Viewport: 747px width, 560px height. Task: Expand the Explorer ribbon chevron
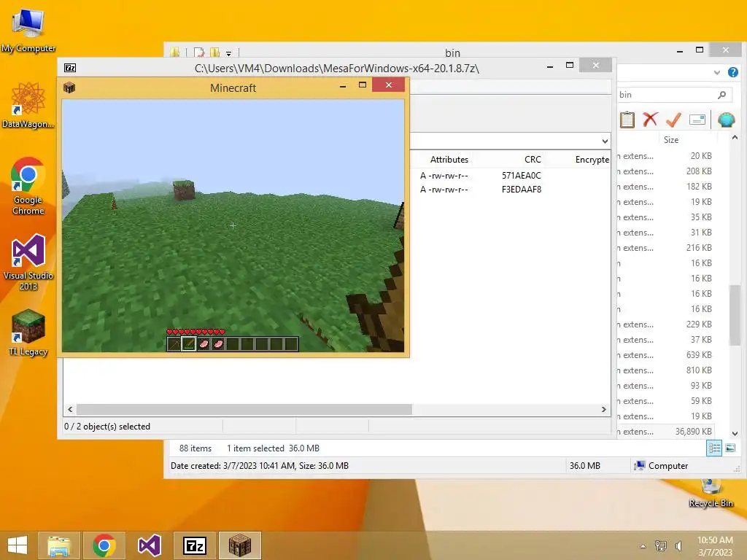click(717, 72)
